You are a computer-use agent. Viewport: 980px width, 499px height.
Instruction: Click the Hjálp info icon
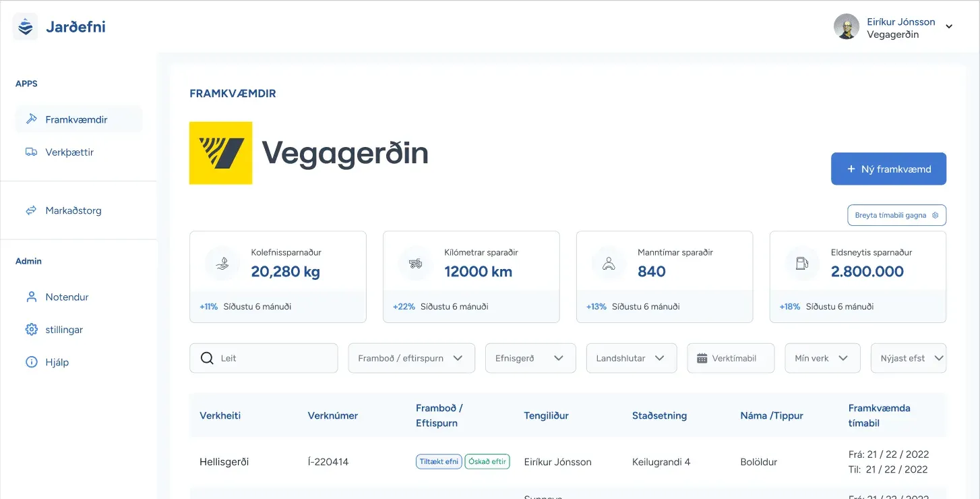pyautogui.click(x=31, y=362)
